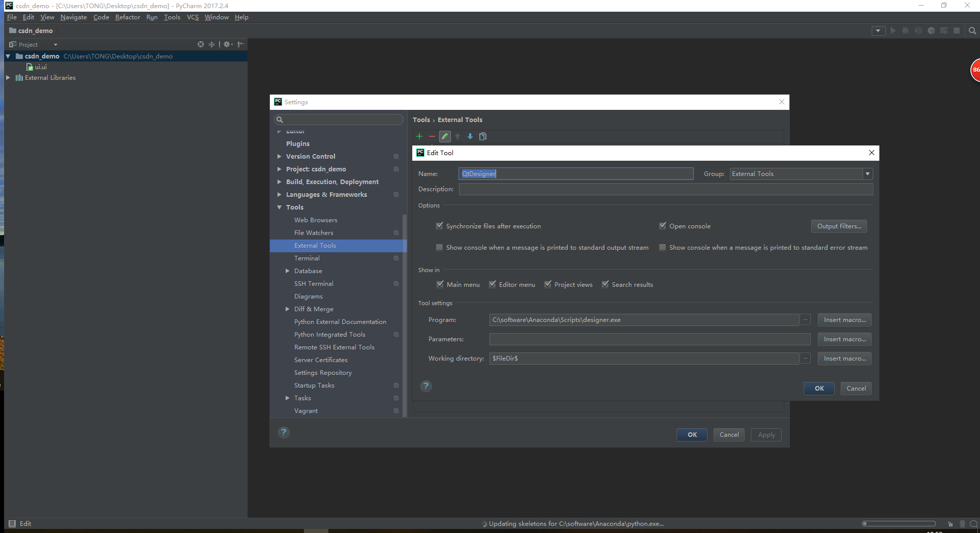Viewport: 980px width, 533px height.
Task: Click the Description input field
Action: tap(666, 189)
